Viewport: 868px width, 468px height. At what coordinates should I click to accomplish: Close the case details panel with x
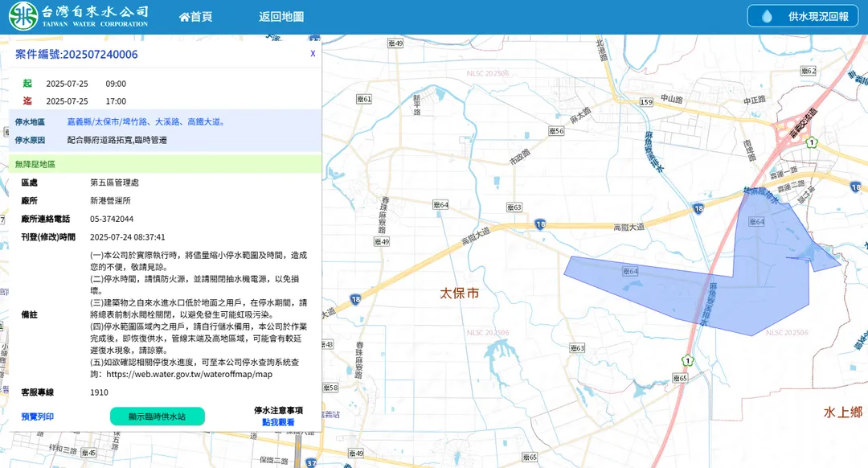(313, 54)
